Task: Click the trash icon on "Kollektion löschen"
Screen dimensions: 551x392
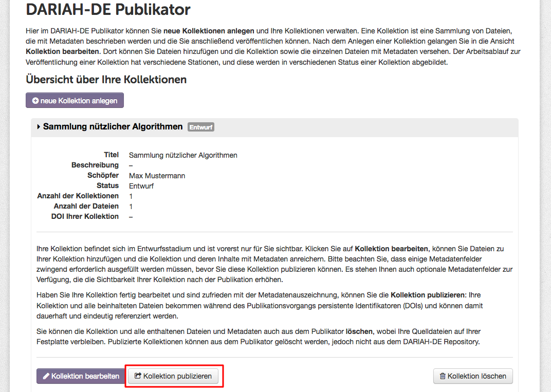Action: tap(443, 376)
